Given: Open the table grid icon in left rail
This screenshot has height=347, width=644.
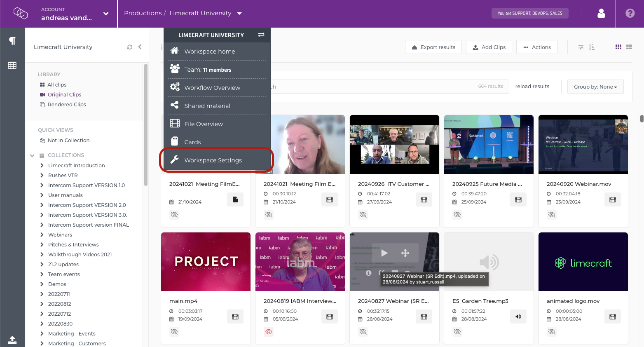Looking at the screenshot, I should pyautogui.click(x=12, y=65).
